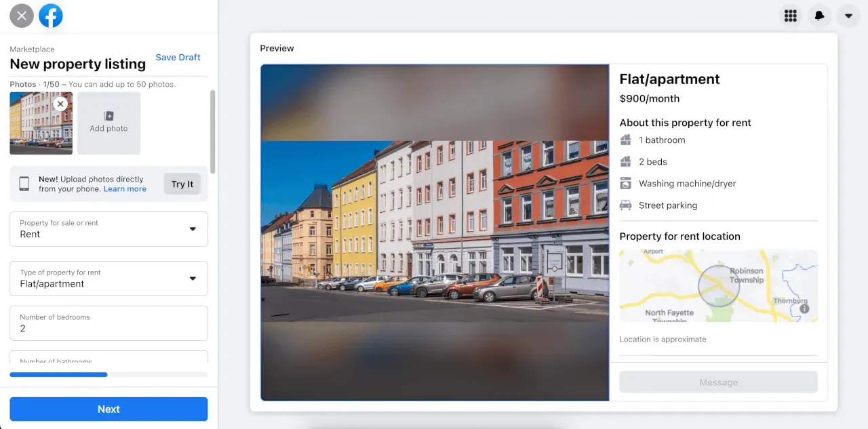Click the bathroom icon in the preview
Viewport: 868px width, 429px height.
click(x=625, y=140)
